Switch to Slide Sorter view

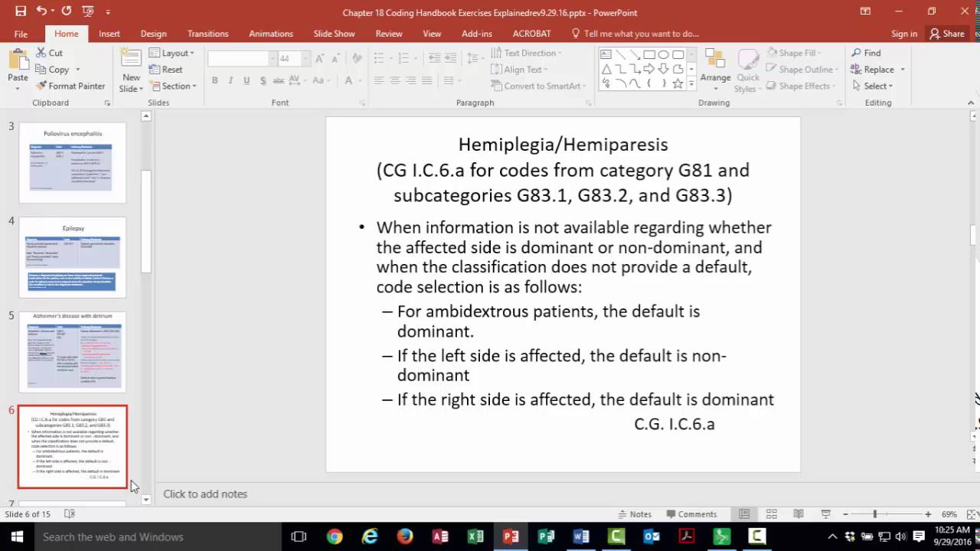(772, 514)
